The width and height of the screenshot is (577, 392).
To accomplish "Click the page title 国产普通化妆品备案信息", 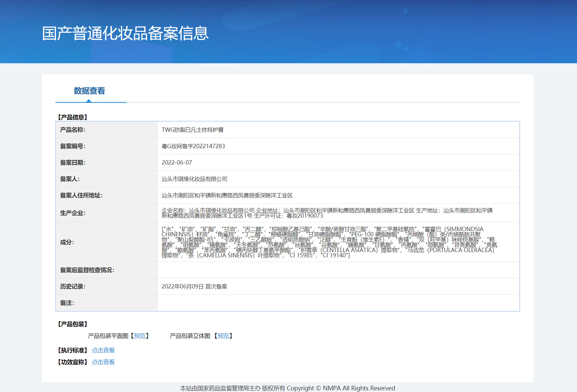I will (x=125, y=33).
